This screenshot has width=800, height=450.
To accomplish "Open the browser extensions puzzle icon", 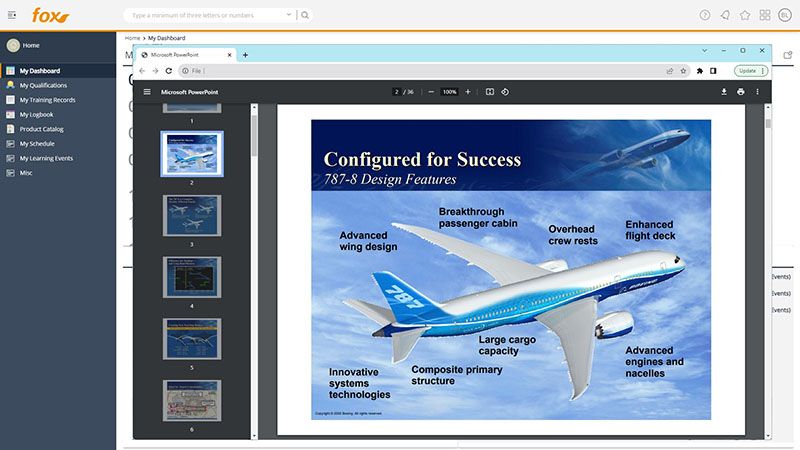I will coord(700,71).
